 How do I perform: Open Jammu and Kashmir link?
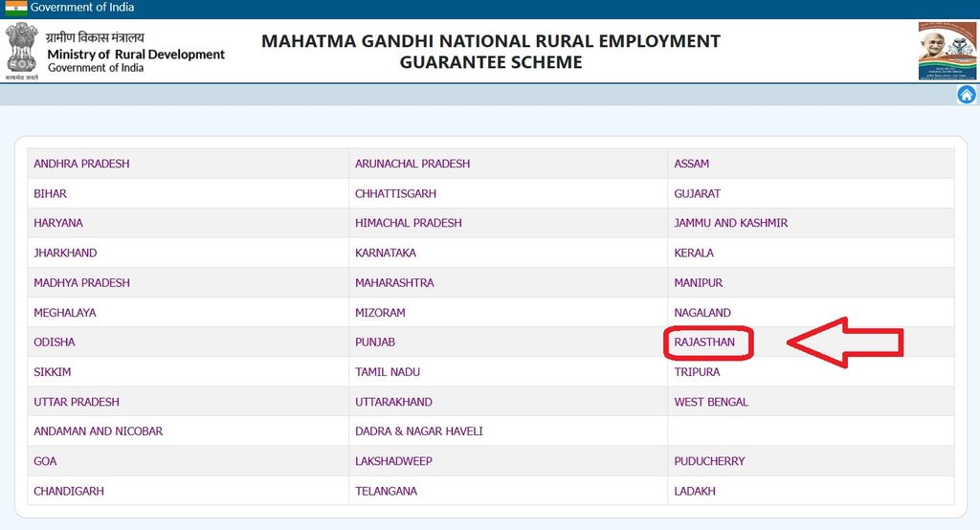point(730,223)
